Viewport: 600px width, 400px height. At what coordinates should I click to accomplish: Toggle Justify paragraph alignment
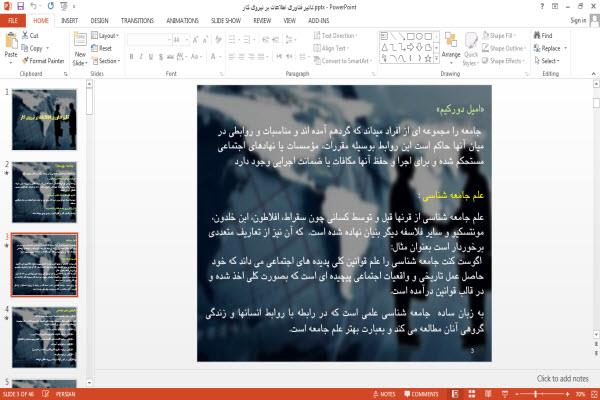point(261,57)
